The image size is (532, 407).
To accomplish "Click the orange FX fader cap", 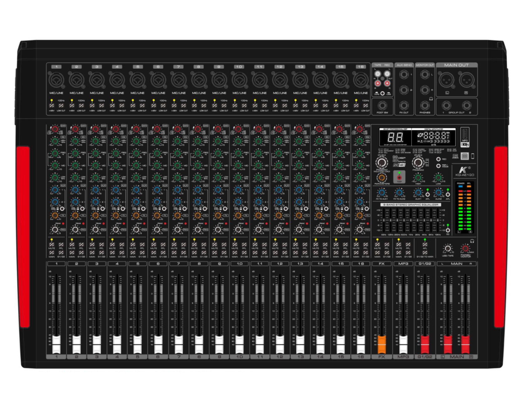I will pyautogui.click(x=382, y=344).
